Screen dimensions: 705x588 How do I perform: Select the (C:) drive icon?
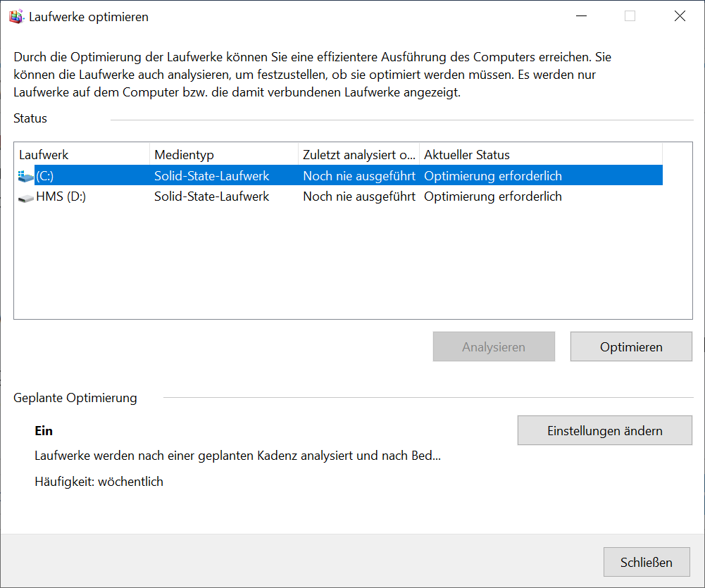(x=25, y=176)
